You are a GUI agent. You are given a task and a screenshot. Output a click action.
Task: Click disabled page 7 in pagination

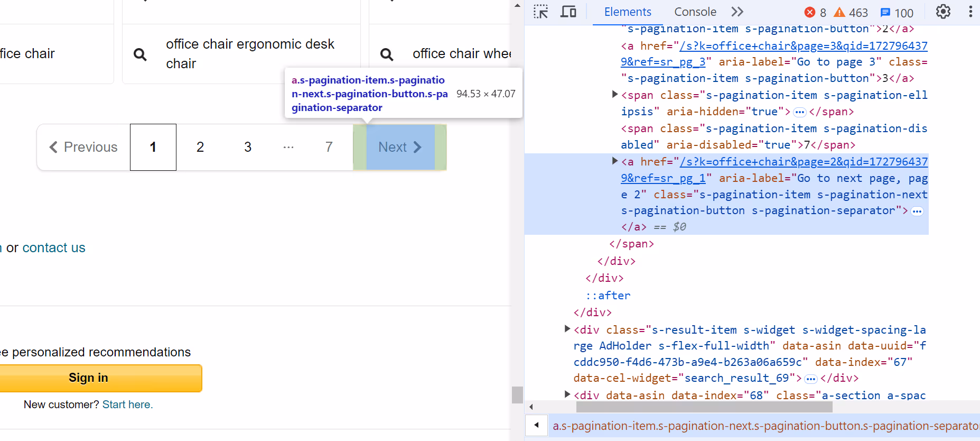click(x=329, y=147)
